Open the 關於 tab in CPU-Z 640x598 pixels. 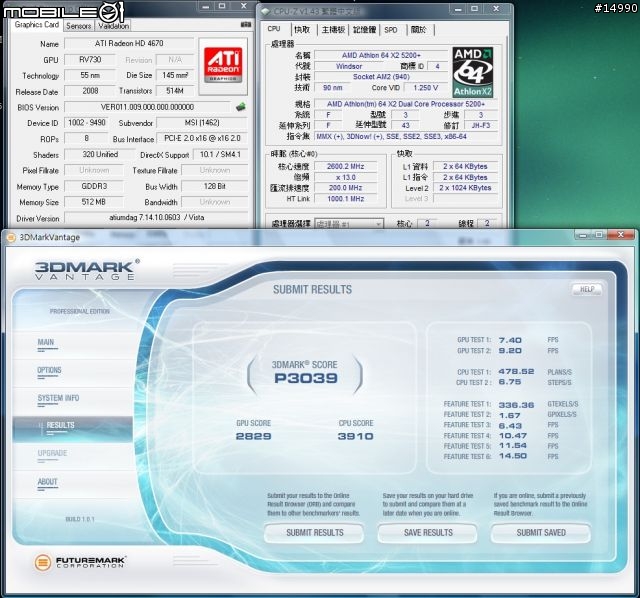pyautogui.click(x=418, y=29)
